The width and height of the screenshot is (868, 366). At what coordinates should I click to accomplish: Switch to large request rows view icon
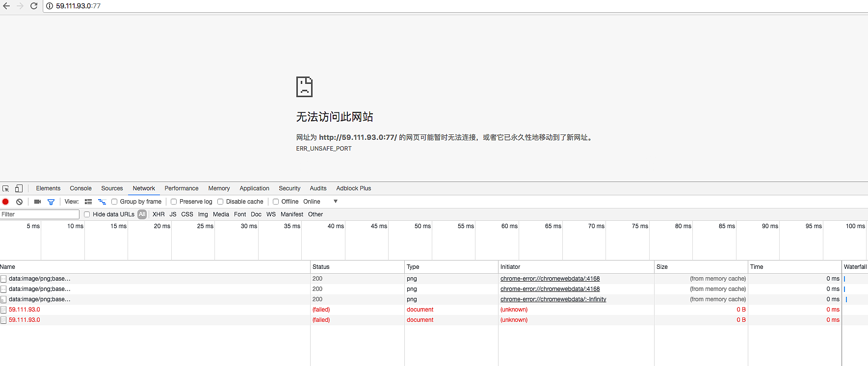(88, 202)
